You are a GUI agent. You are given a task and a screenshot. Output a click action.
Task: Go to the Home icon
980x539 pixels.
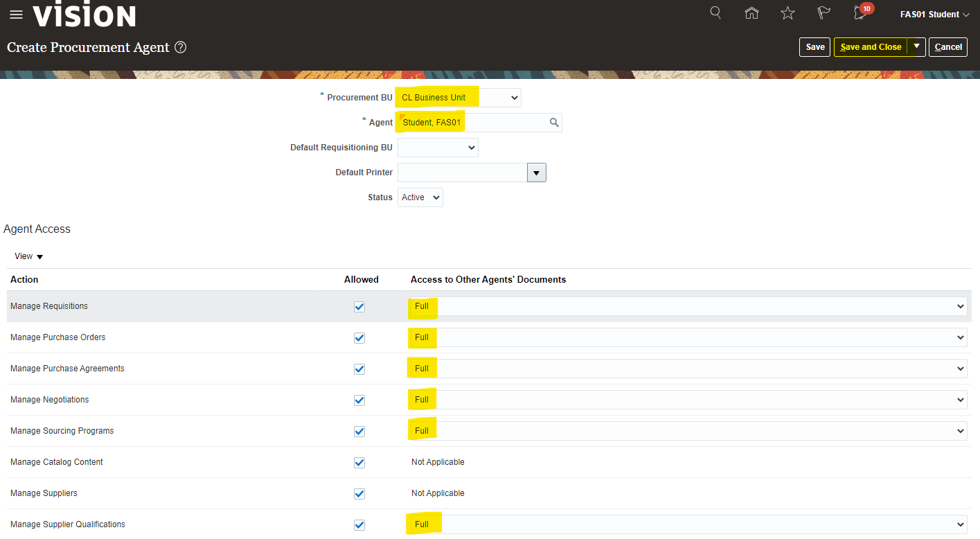[x=751, y=13]
